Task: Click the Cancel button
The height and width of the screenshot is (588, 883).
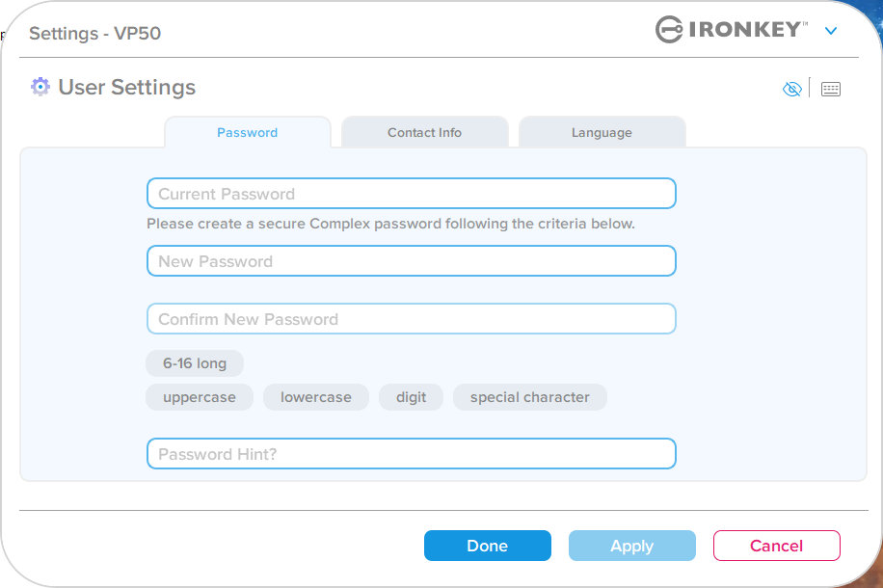Action: point(777,546)
